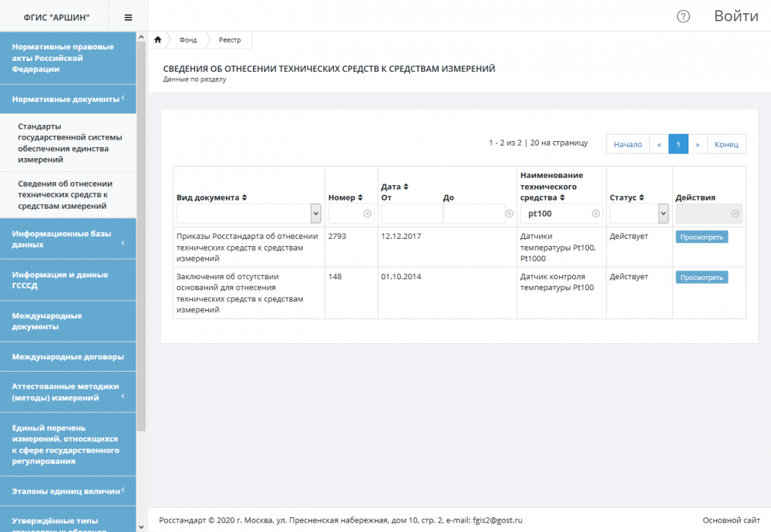This screenshot has height=532, width=771.
Task: Open Международные документы menu item
Action: (x=68, y=321)
